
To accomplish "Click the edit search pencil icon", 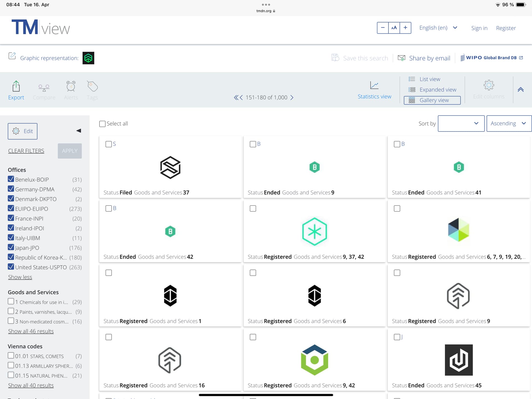I will (12, 56).
